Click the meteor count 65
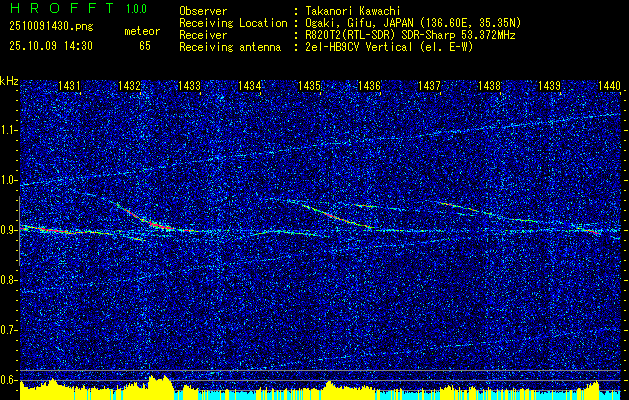This screenshot has height=400, width=629. (145, 46)
